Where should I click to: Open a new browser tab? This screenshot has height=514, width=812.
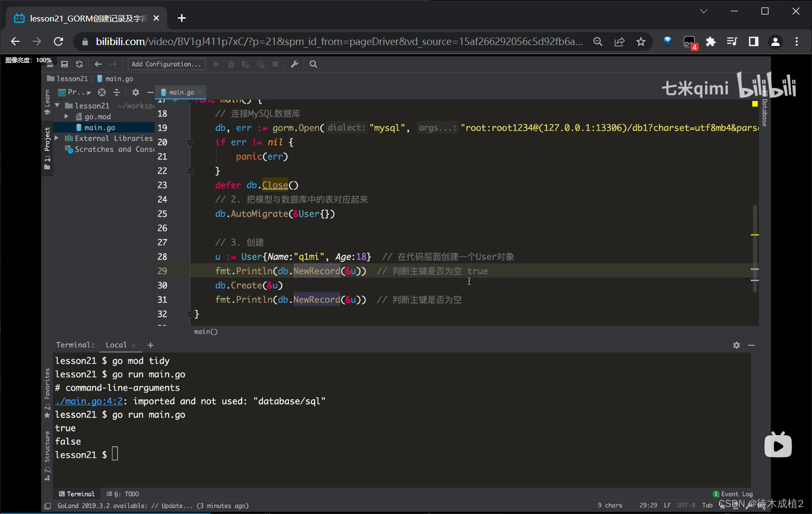[x=182, y=18]
